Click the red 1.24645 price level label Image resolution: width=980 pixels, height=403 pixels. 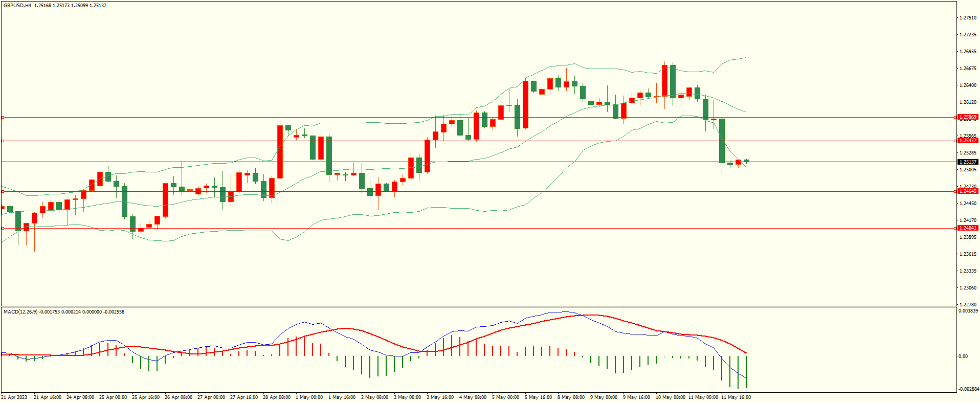click(967, 191)
